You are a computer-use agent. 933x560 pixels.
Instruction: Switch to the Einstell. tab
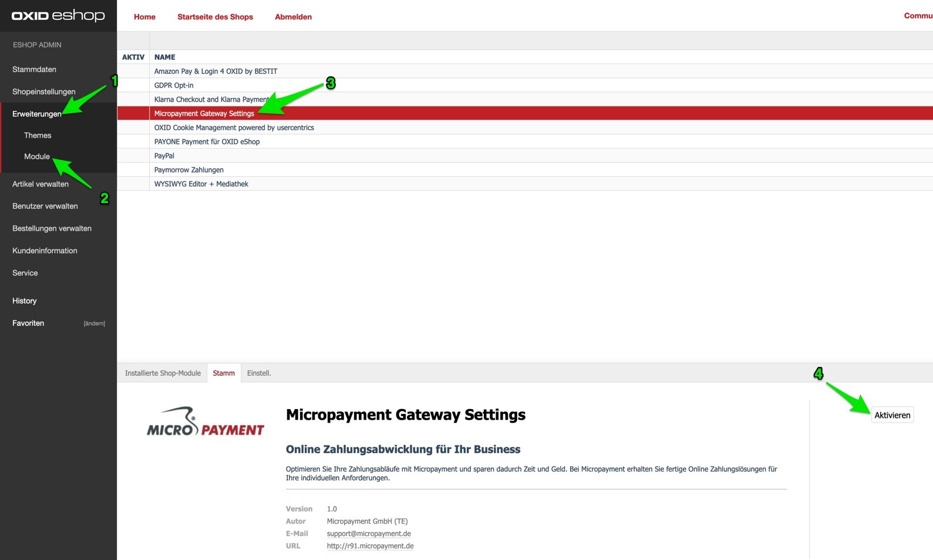coord(259,373)
